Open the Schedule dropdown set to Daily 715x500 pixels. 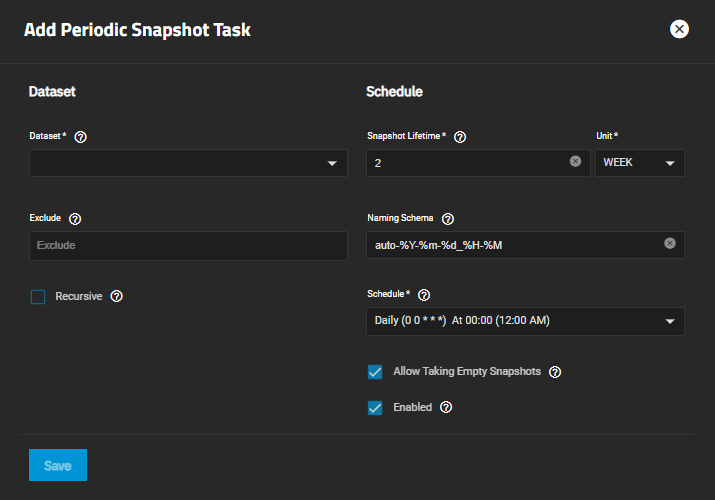pos(525,321)
